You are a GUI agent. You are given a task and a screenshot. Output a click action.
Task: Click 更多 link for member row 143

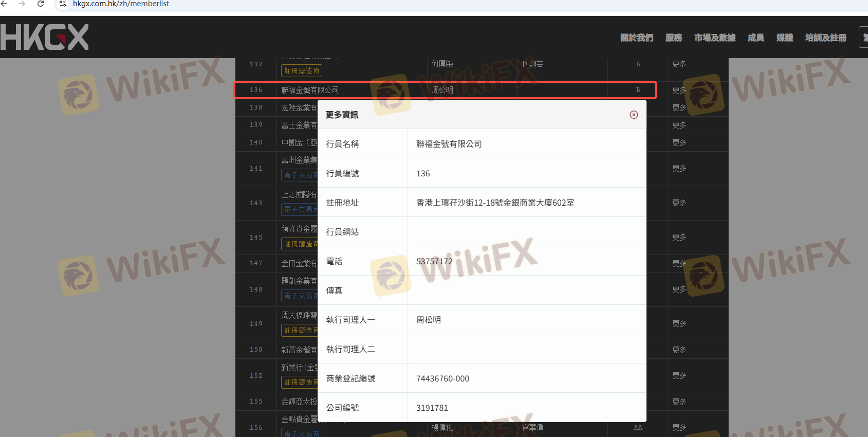click(679, 203)
